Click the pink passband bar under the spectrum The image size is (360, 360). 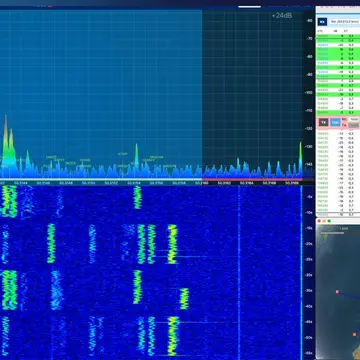tap(252, 179)
